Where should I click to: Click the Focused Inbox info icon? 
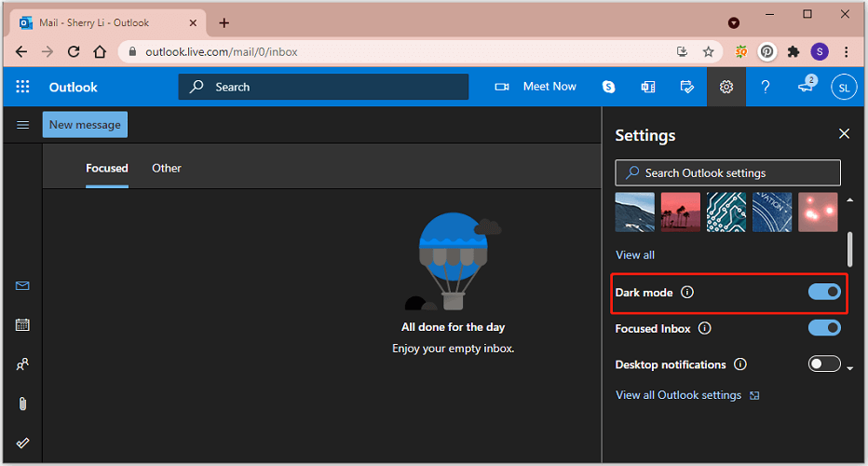tap(704, 329)
